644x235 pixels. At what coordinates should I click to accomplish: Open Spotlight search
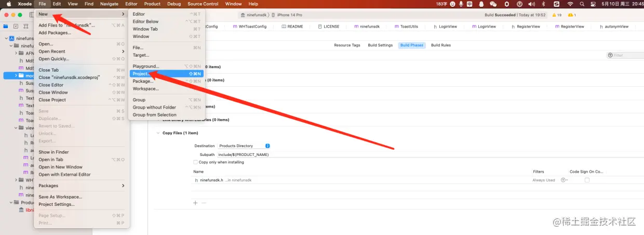[583, 4]
